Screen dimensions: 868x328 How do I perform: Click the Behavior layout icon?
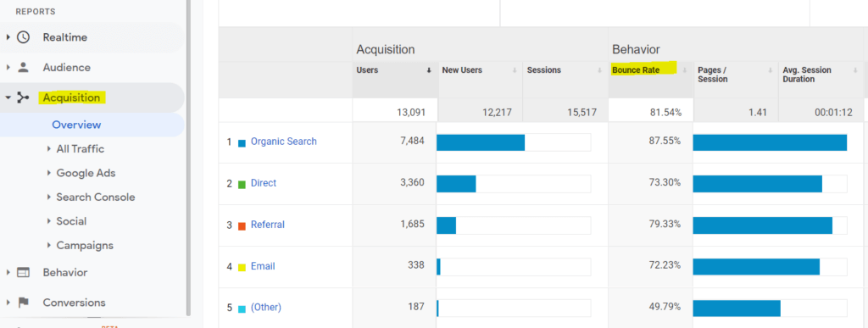(23, 272)
